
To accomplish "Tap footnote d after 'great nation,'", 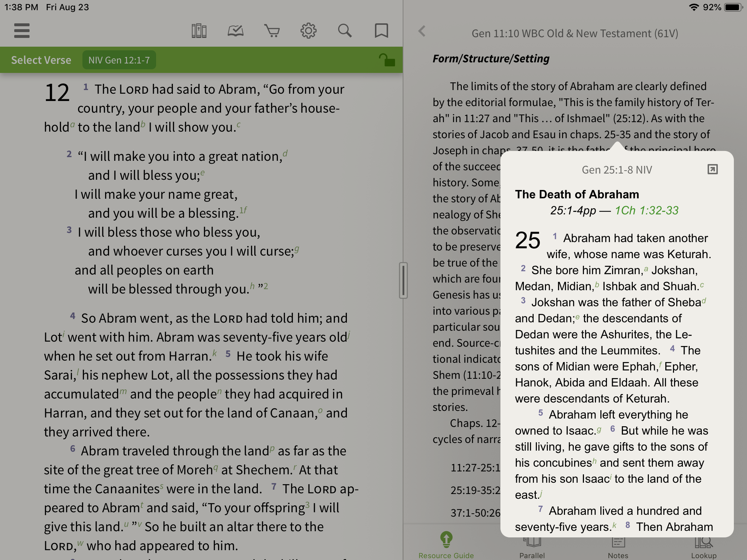I will pos(285,153).
